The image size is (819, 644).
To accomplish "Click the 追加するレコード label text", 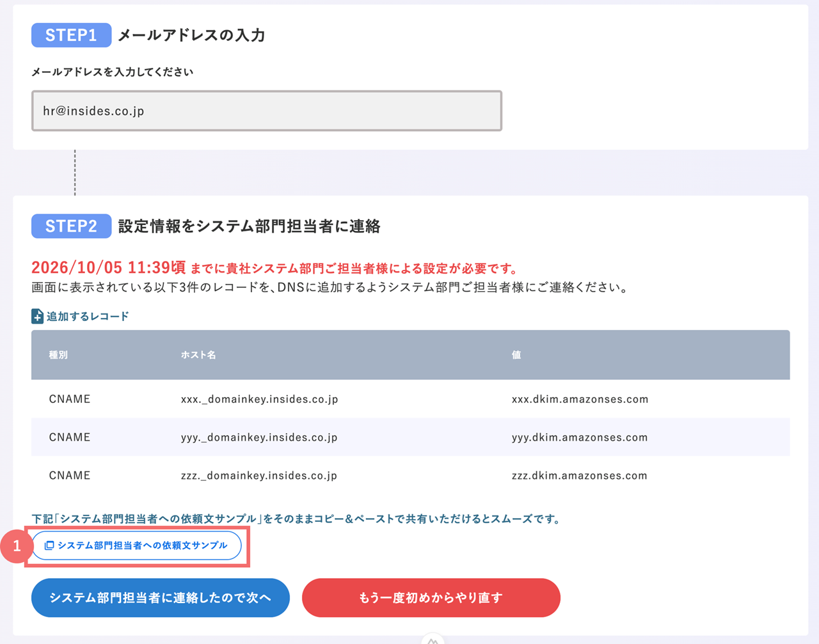I will pos(88,316).
